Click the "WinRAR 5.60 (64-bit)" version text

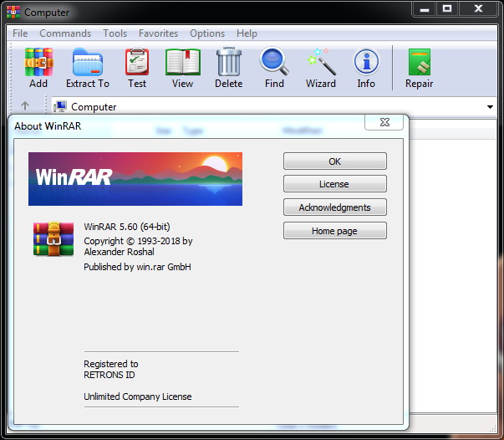(x=127, y=227)
